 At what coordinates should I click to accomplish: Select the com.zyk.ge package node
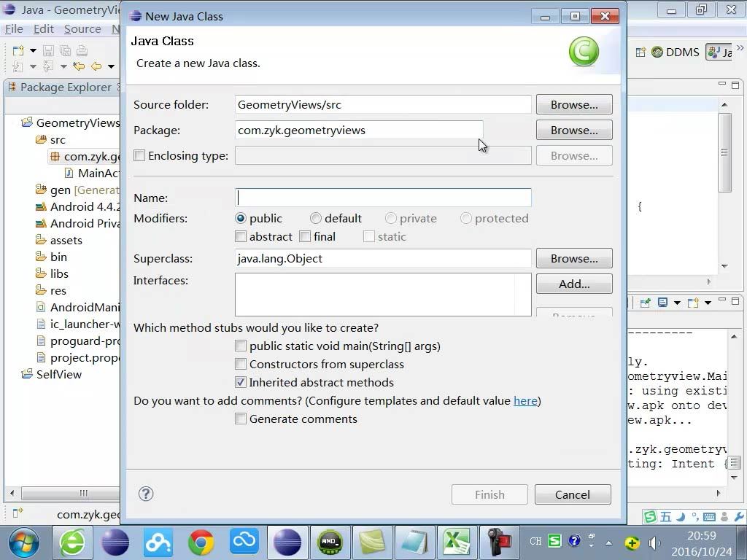[x=85, y=157]
